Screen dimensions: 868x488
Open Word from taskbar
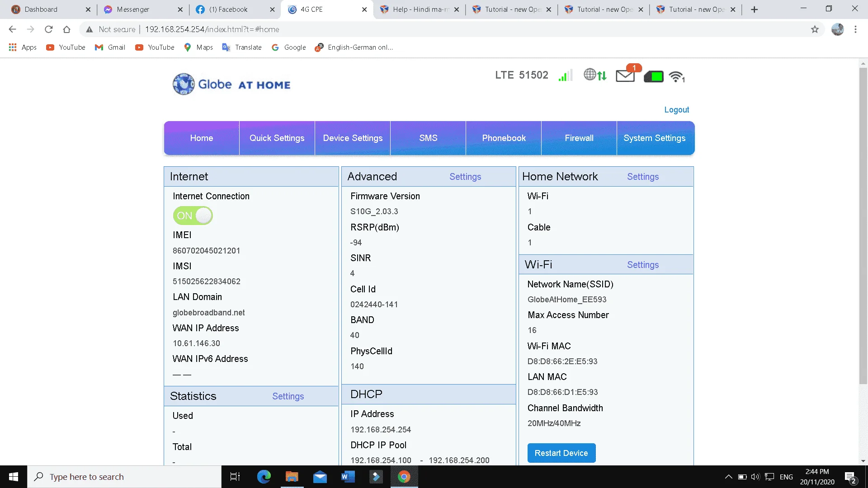(x=348, y=477)
